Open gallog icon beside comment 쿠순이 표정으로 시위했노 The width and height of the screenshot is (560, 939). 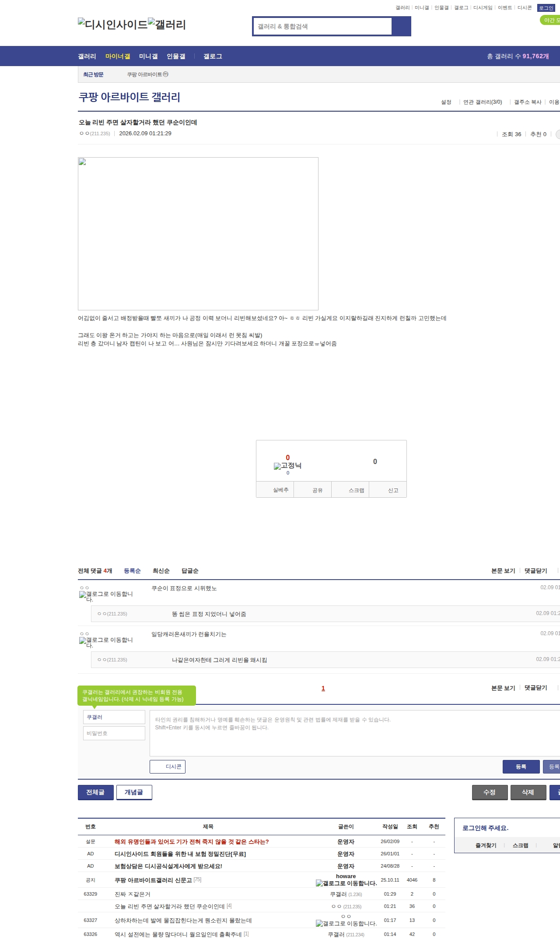[x=106, y=596]
